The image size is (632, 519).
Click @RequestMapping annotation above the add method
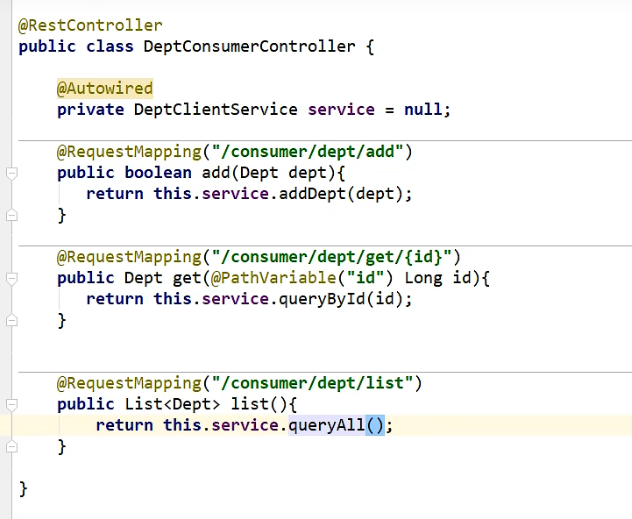coord(129,152)
